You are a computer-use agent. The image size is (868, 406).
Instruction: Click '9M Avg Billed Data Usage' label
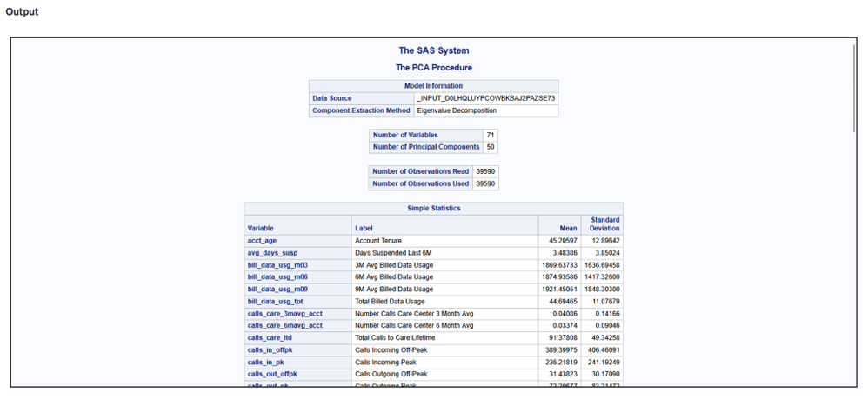(x=394, y=290)
